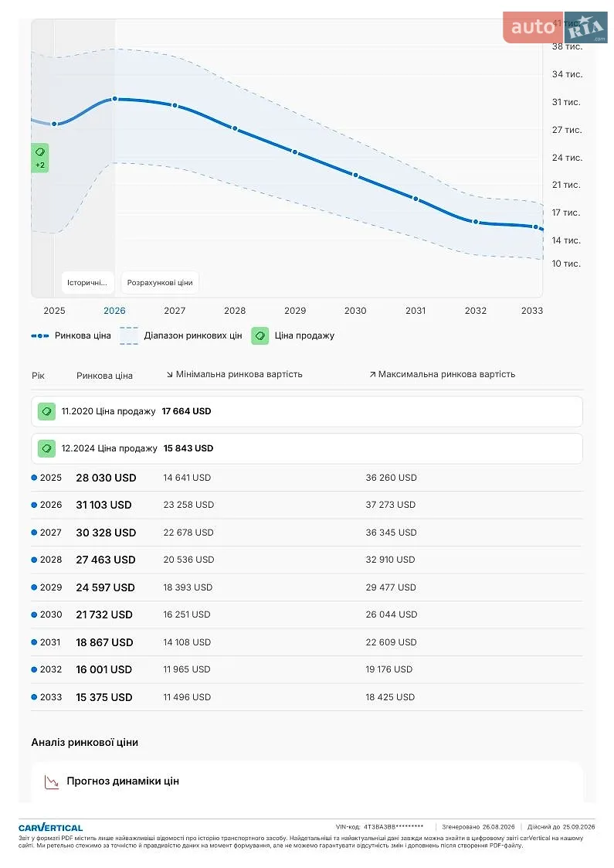Click the tag icon beside 11.2020 sale price
This screenshot has height=868, width=614.
(46, 411)
